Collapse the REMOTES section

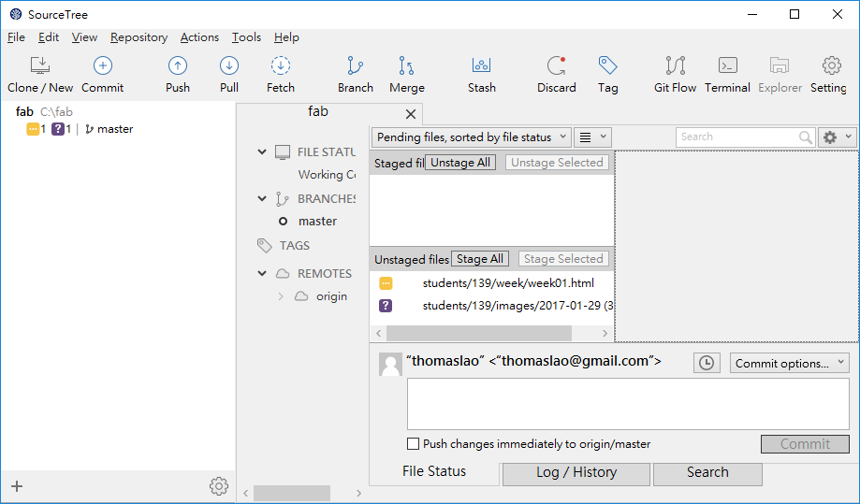262,273
